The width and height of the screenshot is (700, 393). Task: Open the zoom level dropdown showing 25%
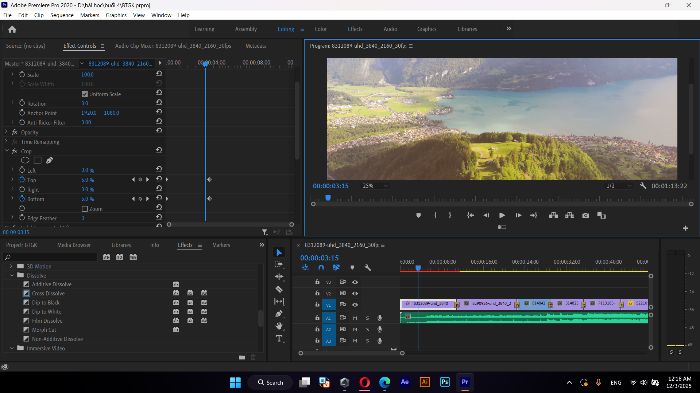(x=375, y=186)
